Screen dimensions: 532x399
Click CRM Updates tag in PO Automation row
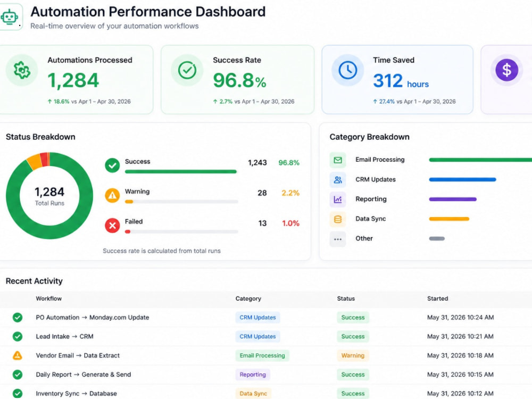point(257,318)
